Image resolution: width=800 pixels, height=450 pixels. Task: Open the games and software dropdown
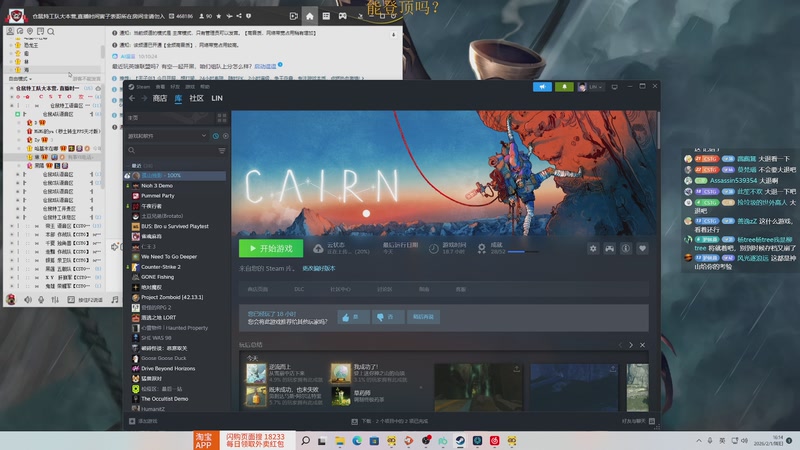tap(167, 136)
